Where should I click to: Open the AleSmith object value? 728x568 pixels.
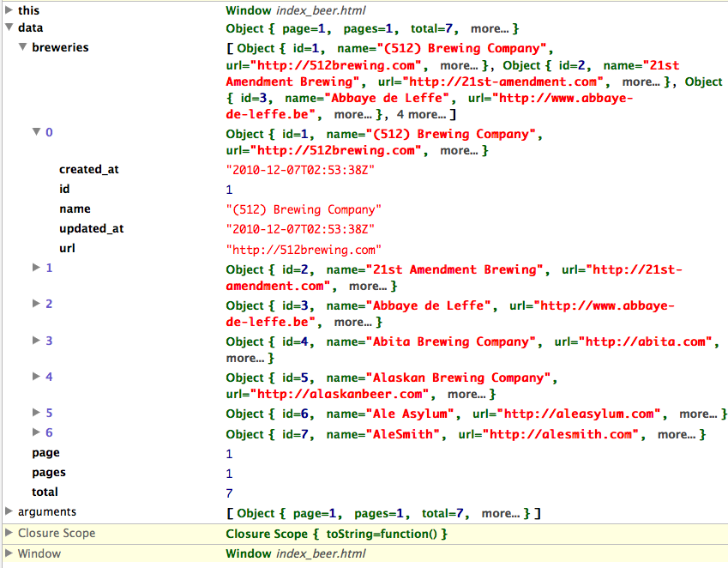(x=465, y=435)
